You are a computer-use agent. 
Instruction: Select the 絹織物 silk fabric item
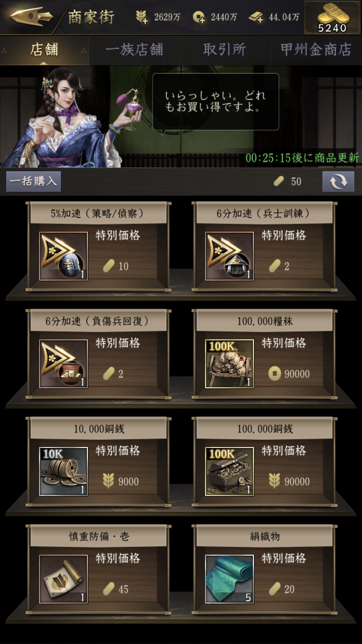click(229, 579)
